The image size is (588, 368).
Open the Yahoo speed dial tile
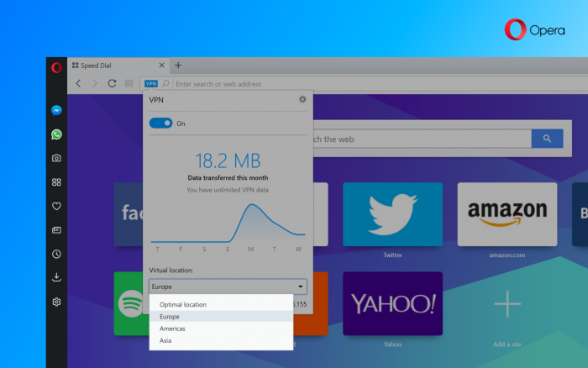pos(392,304)
